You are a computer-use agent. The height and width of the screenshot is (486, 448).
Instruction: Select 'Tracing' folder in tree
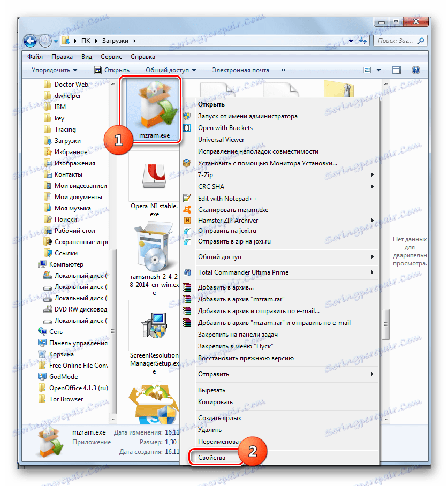coord(65,129)
